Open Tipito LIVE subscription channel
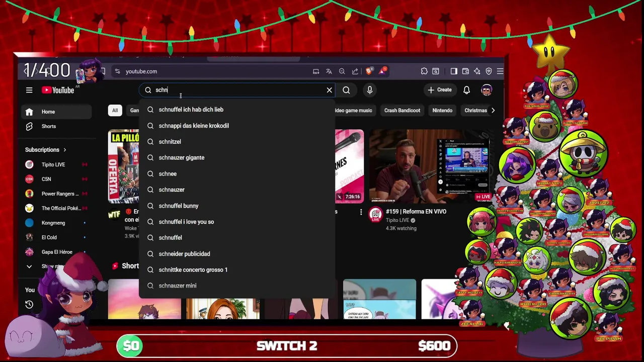The width and height of the screenshot is (644, 362). [x=56, y=164]
